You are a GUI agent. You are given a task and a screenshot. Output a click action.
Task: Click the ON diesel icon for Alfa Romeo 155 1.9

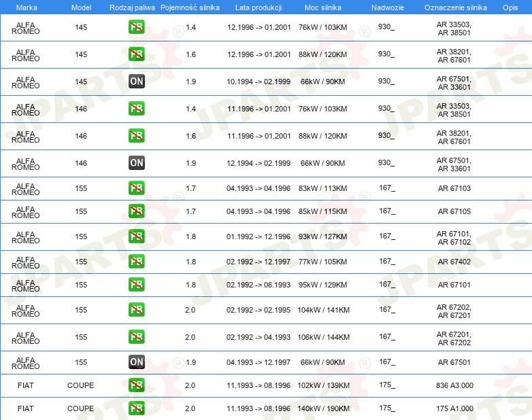click(x=137, y=362)
